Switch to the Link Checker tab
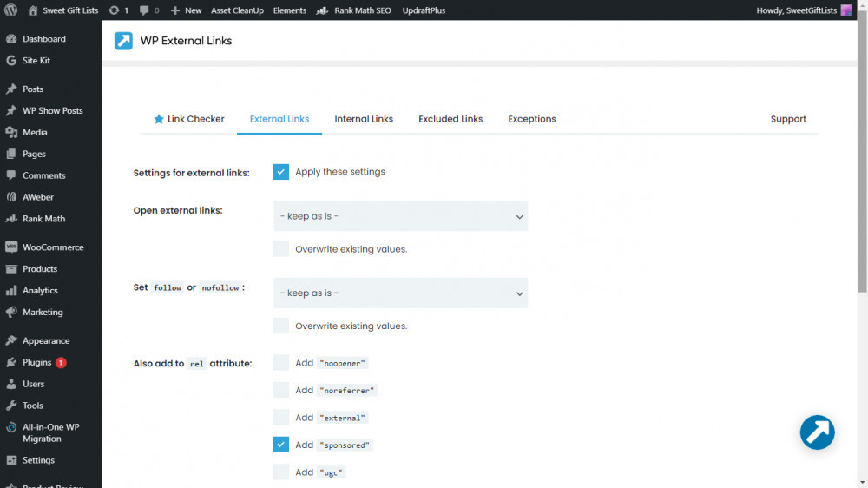 (x=188, y=119)
